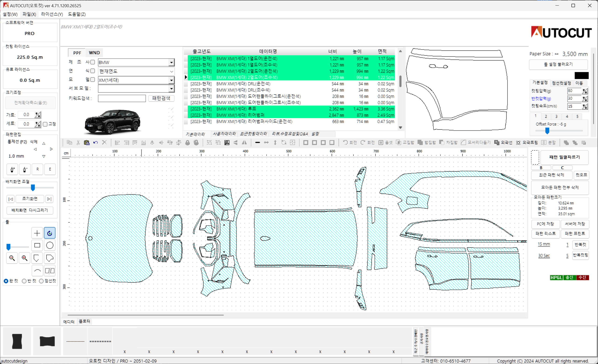Viewport: 598px width, 364px height.
Task: Enable the 고정 size lock checkbox
Action: tap(45, 125)
